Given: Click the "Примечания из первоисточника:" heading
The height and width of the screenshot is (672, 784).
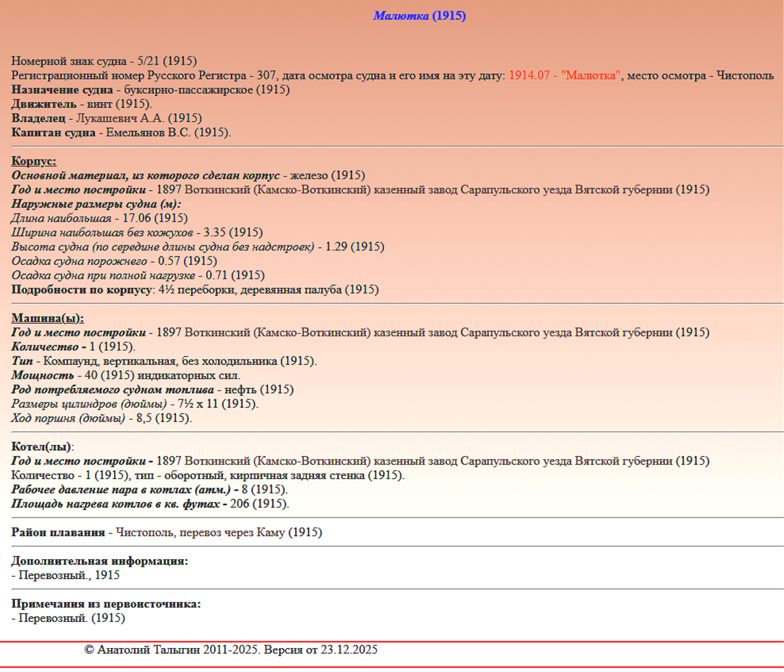Looking at the screenshot, I should pyautogui.click(x=106, y=604).
